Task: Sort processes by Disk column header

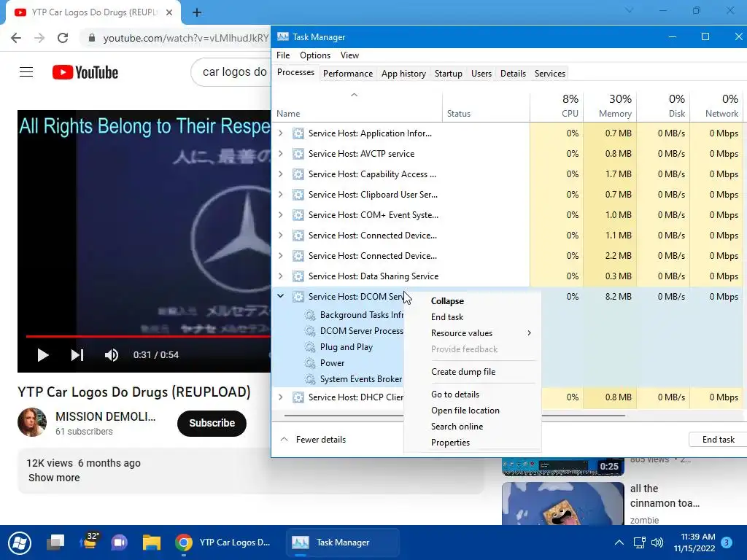Action: coord(663,106)
